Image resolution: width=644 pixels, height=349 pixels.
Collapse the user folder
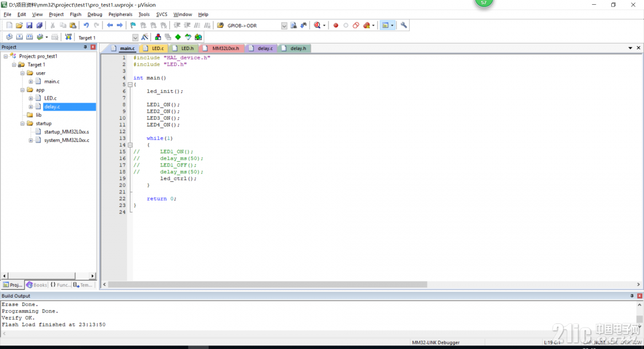coord(23,73)
